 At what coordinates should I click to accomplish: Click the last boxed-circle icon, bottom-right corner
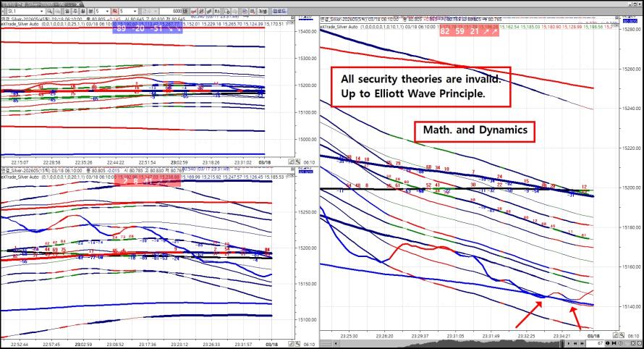640,343
